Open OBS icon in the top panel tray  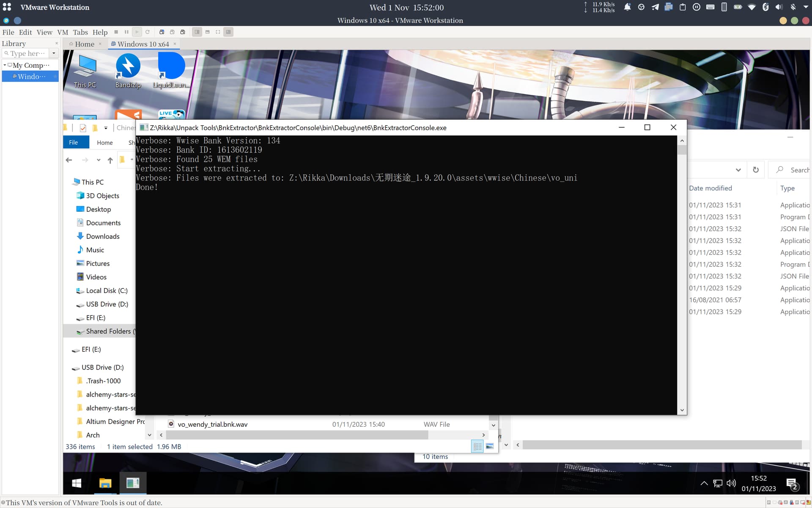(641, 7)
